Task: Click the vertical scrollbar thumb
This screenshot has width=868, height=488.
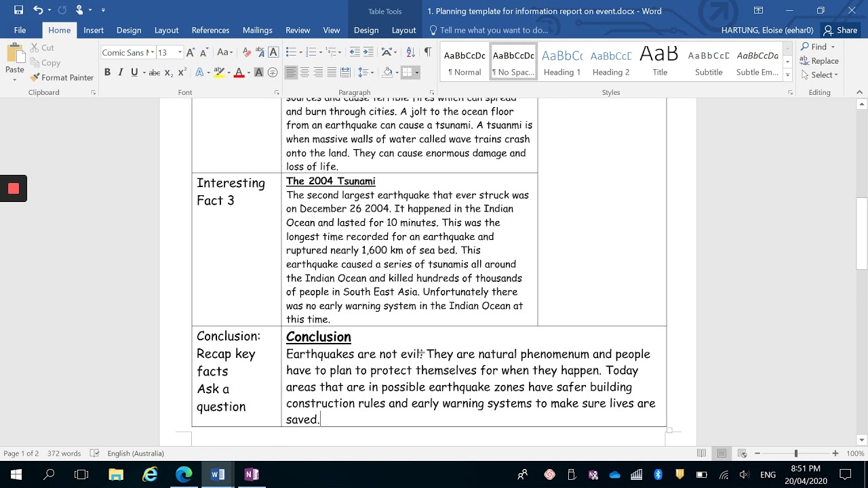Action: (x=862, y=233)
